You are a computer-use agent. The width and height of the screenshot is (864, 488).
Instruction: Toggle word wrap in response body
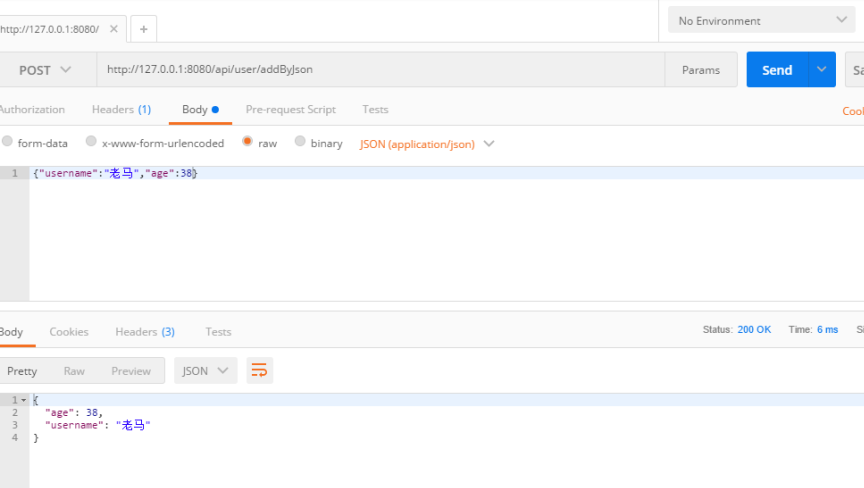pyautogui.click(x=259, y=371)
